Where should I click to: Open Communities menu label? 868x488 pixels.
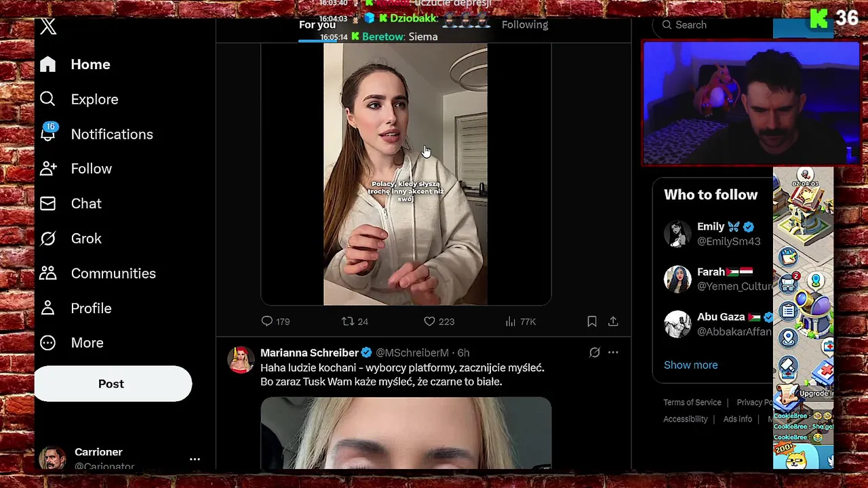click(113, 273)
